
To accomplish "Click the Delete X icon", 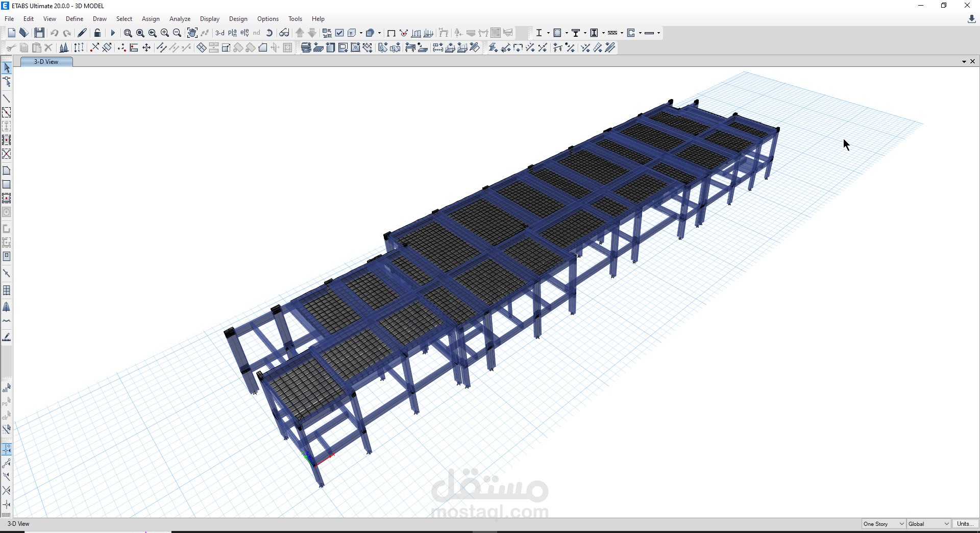I will point(48,47).
